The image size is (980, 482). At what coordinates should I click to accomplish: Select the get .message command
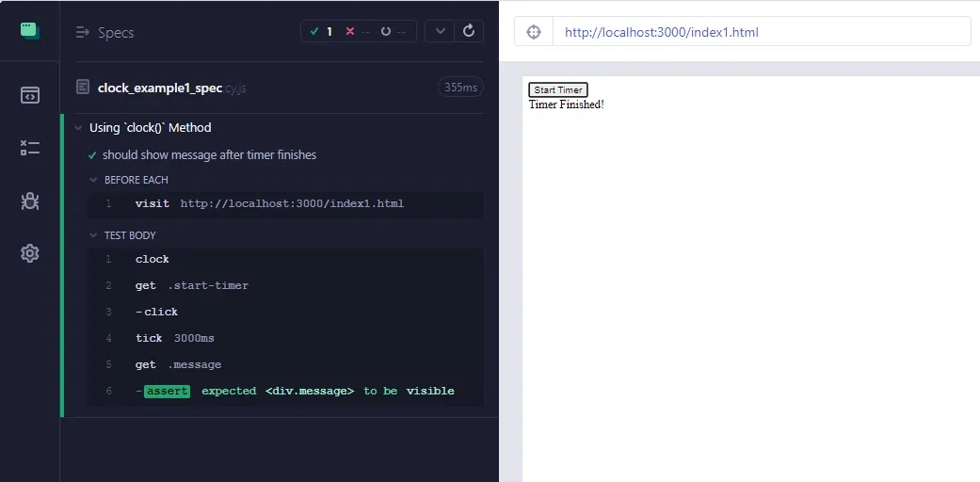[x=285, y=364]
